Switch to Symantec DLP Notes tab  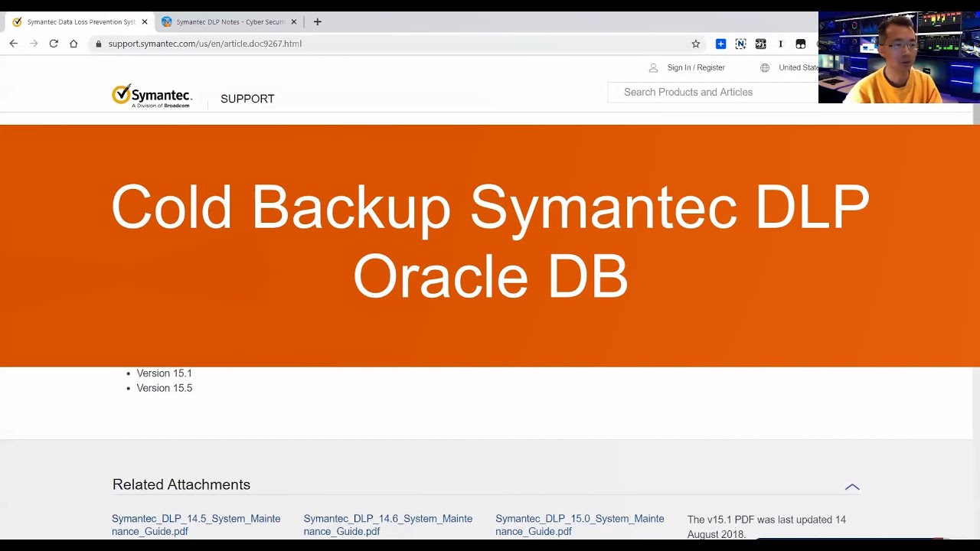229,22
